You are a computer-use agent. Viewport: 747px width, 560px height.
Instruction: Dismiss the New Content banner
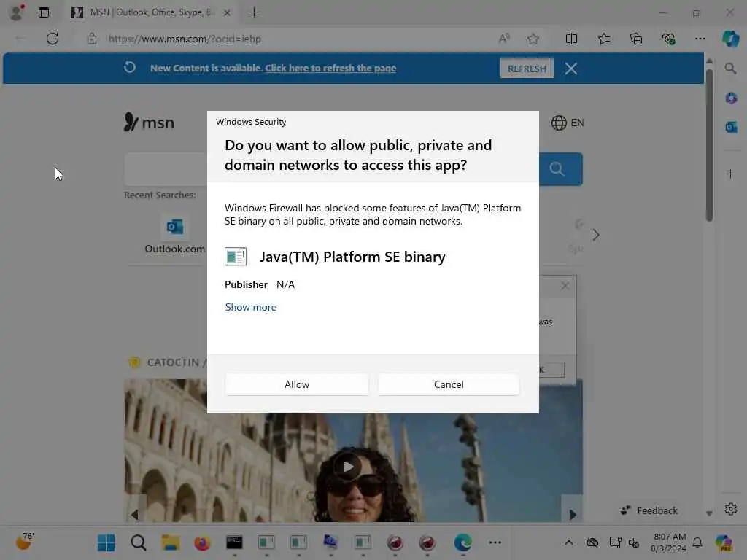[x=570, y=69]
